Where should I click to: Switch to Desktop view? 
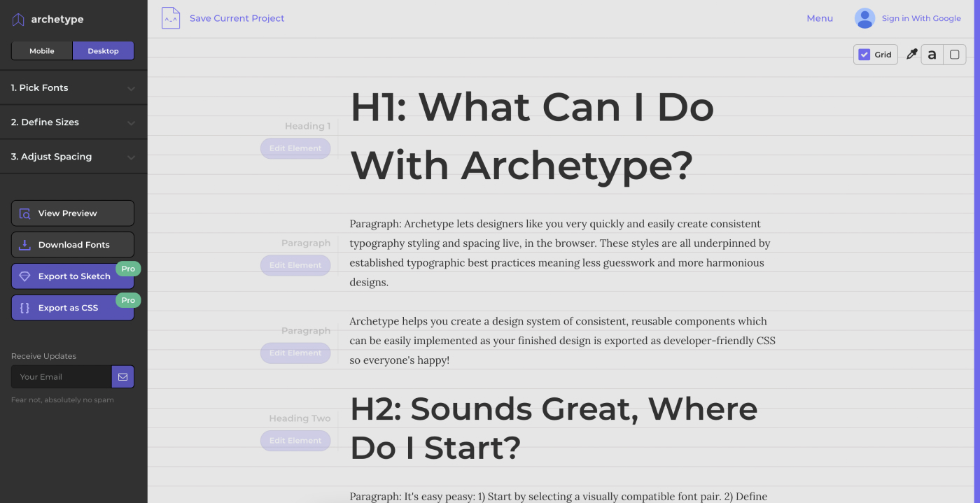(x=103, y=51)
